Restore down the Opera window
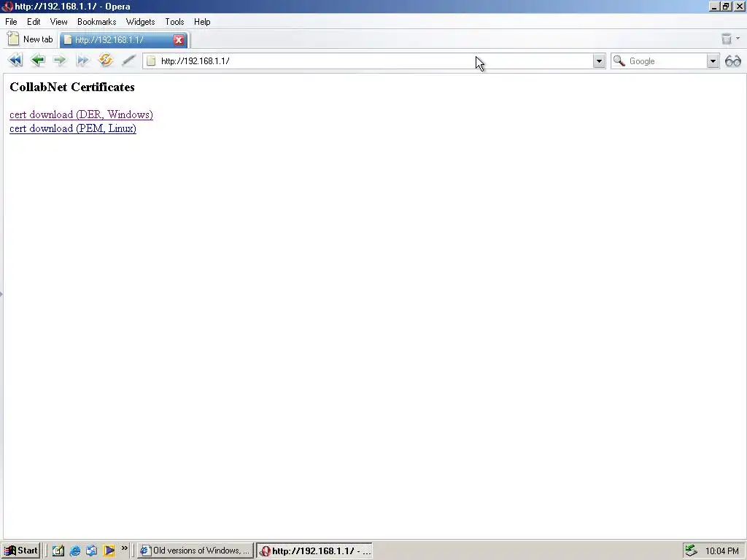The width and height of the screenshot is (747, 560). point(726,7)
